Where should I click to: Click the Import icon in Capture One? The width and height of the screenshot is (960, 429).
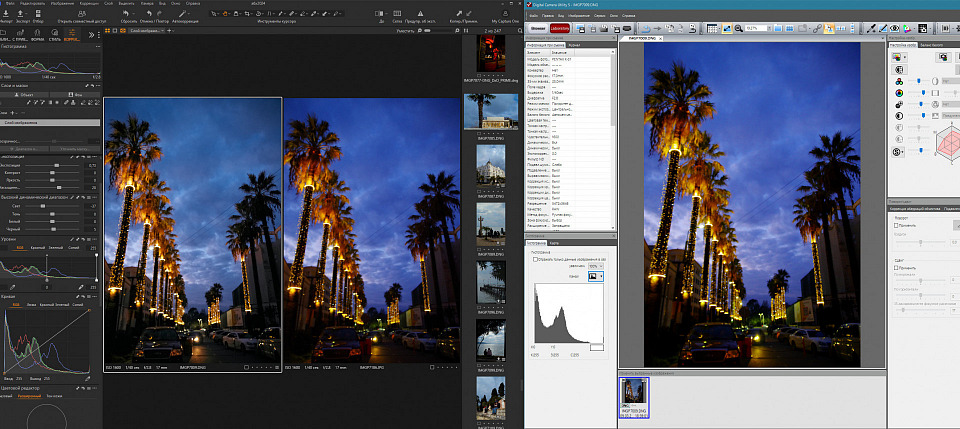[6, 13]
